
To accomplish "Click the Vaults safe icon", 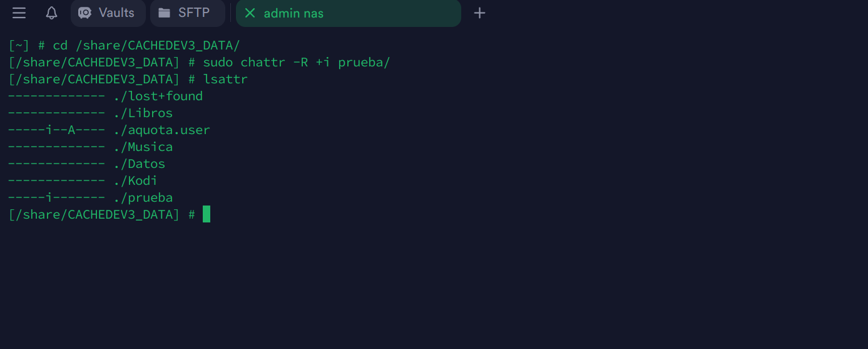I will (85, 13).
